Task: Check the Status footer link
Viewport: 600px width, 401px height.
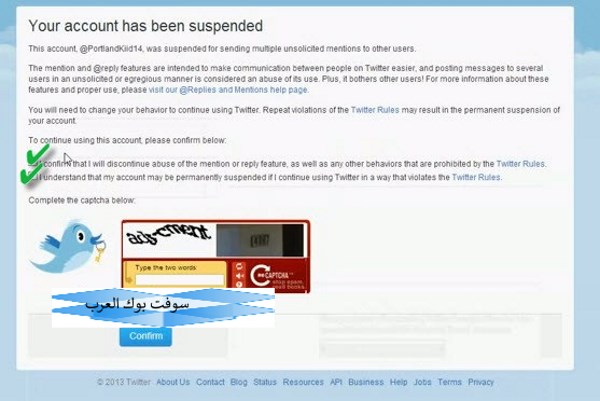Action: [x=265, y=382]
